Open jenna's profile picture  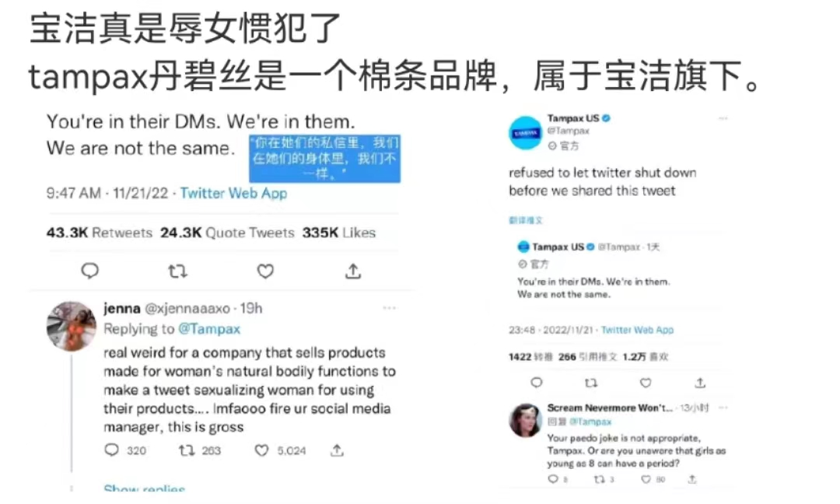72,326
